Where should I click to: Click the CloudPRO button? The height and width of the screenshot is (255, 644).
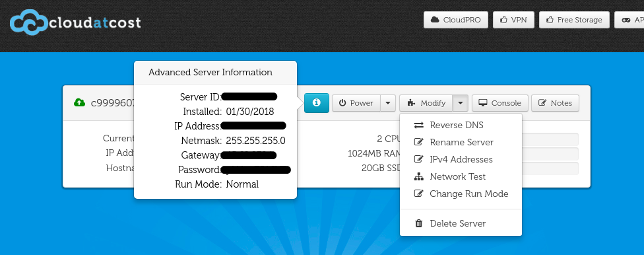[455, 20]
